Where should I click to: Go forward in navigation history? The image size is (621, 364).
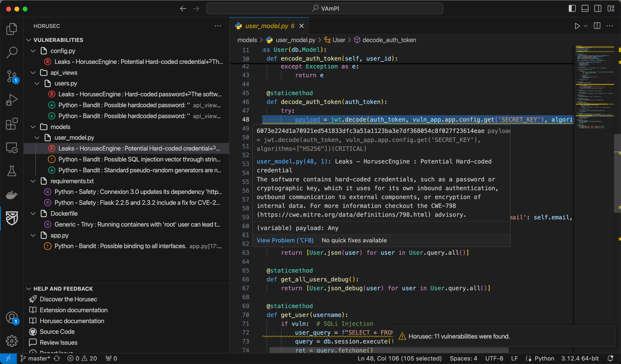196,9
